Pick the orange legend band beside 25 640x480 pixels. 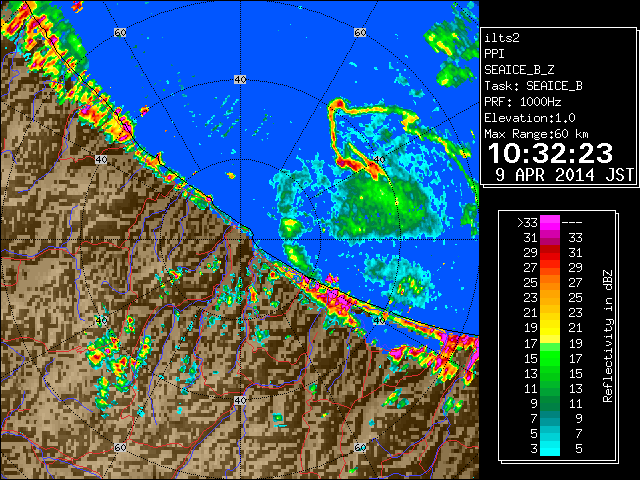(x=550, y=283)
